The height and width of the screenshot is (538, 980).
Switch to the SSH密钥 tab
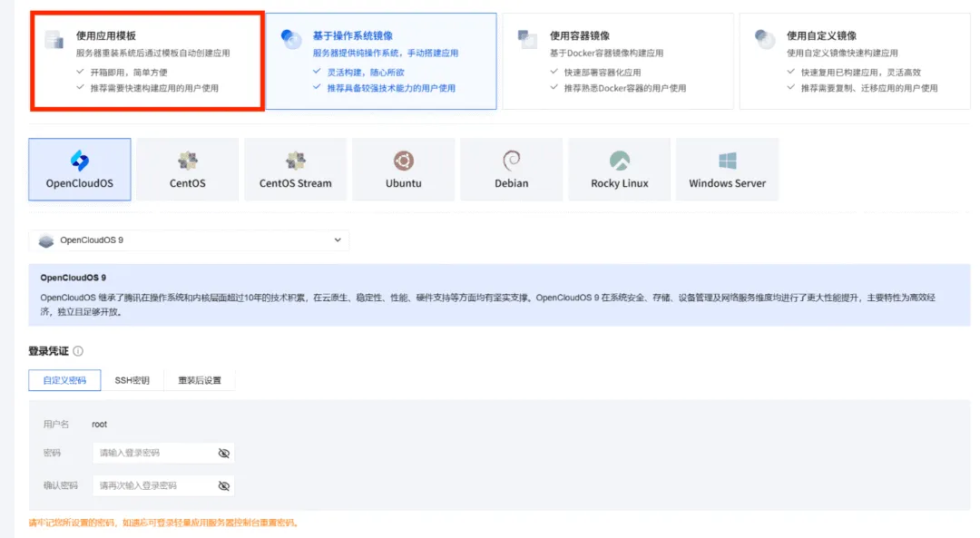coord(132,380)
